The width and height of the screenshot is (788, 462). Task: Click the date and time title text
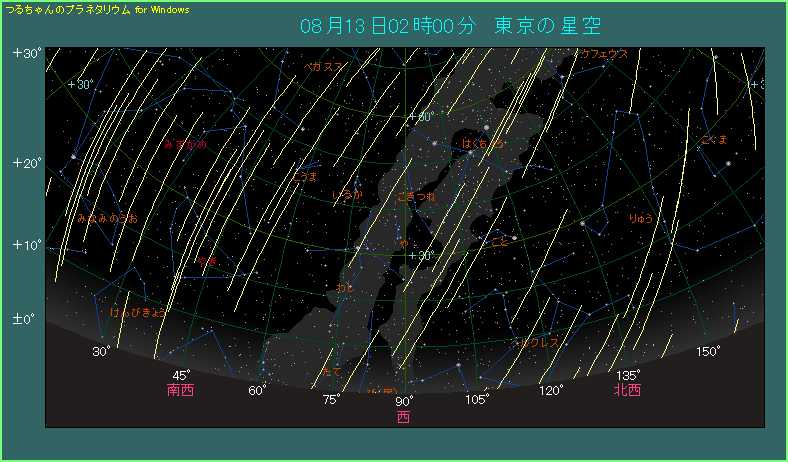(451, 25)
